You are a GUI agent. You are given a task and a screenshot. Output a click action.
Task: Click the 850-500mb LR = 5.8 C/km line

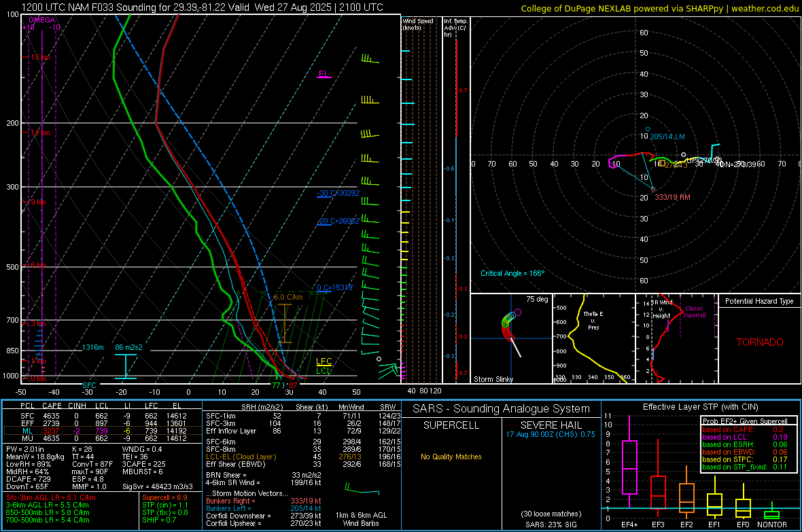point(48,512)
